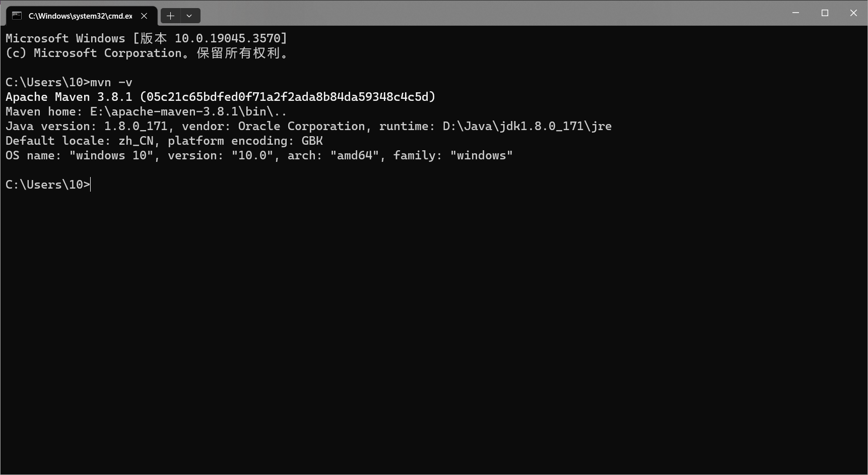Open the new tab profile dropdown

[x=189, y=16]
